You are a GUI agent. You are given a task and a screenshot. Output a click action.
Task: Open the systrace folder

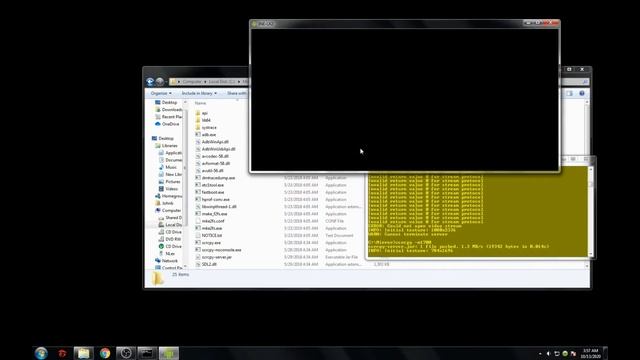[x=209, y=127]
